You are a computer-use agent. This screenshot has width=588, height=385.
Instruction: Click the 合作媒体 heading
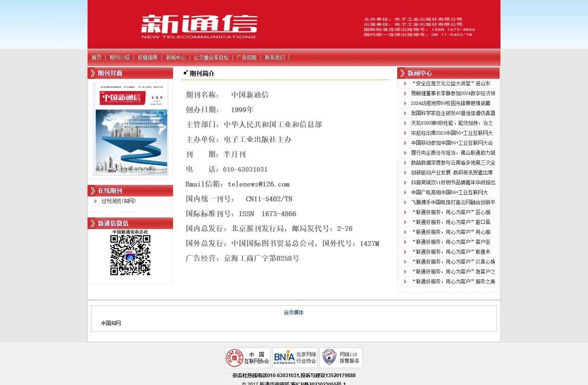(294, 312)
